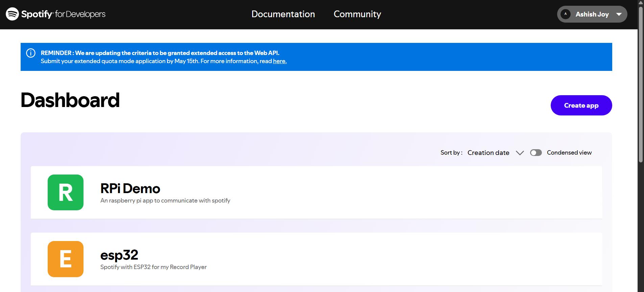Click the orange E app icon
This screenshot has width=644, height=292.
tap(66, 259)
